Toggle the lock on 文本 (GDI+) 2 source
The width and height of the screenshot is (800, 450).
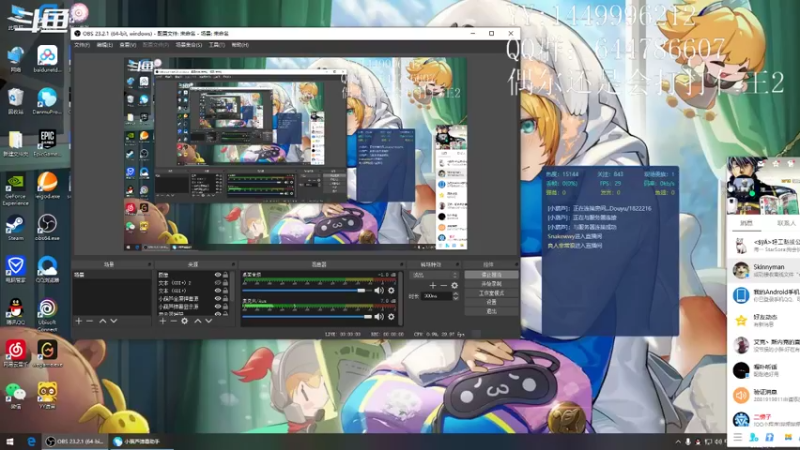[226, 283]
